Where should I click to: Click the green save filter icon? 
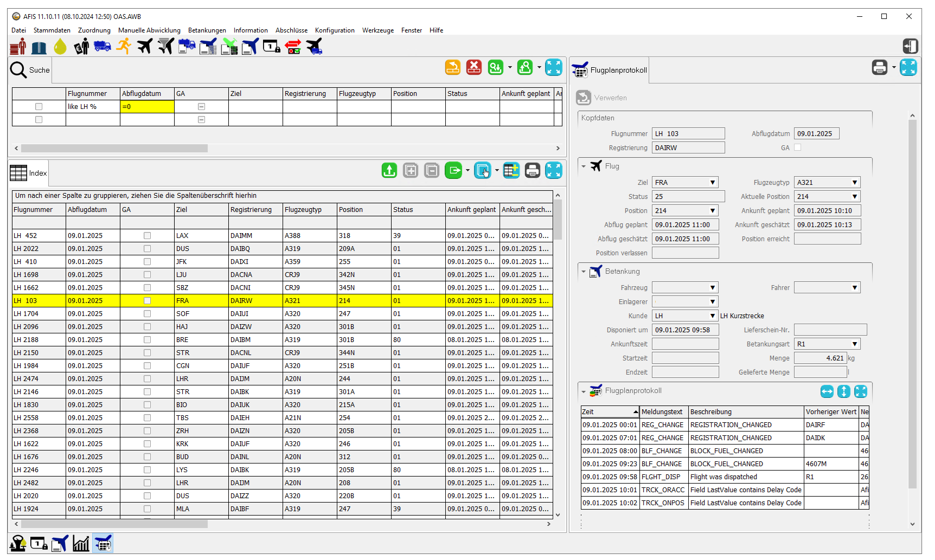click(x=524, y=67)
